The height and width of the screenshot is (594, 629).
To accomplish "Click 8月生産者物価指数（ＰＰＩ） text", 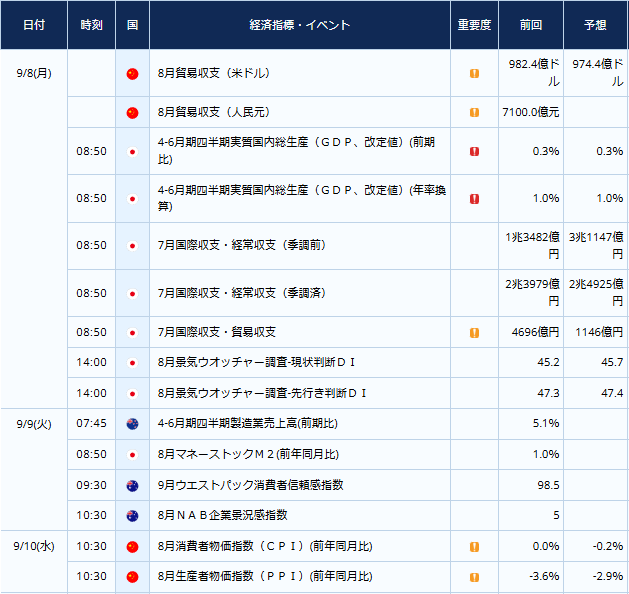I will [265, 576].
